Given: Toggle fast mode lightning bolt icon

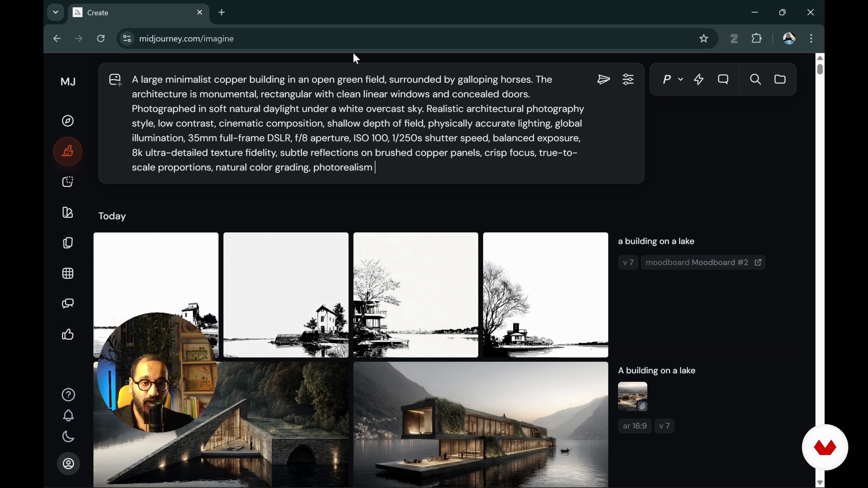Looking at the screenshot, I should 699,80.
